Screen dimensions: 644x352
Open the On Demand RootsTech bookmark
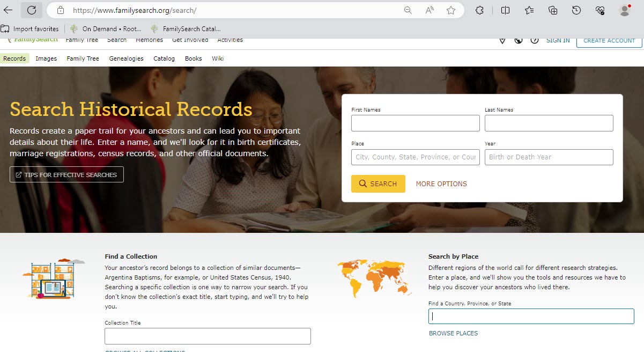pos(106,29)
